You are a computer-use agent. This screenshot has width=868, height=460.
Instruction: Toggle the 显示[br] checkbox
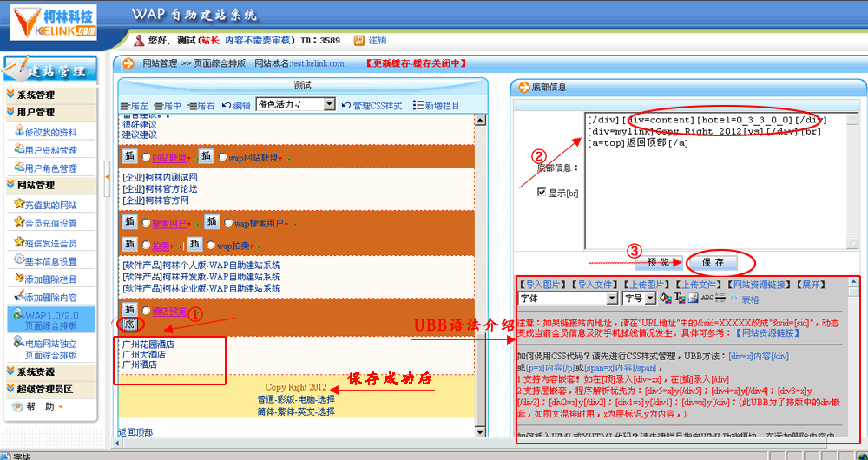coord(542,192)
